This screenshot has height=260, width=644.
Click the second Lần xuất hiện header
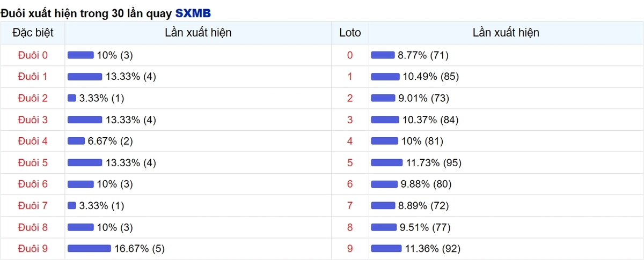[506, 33]
